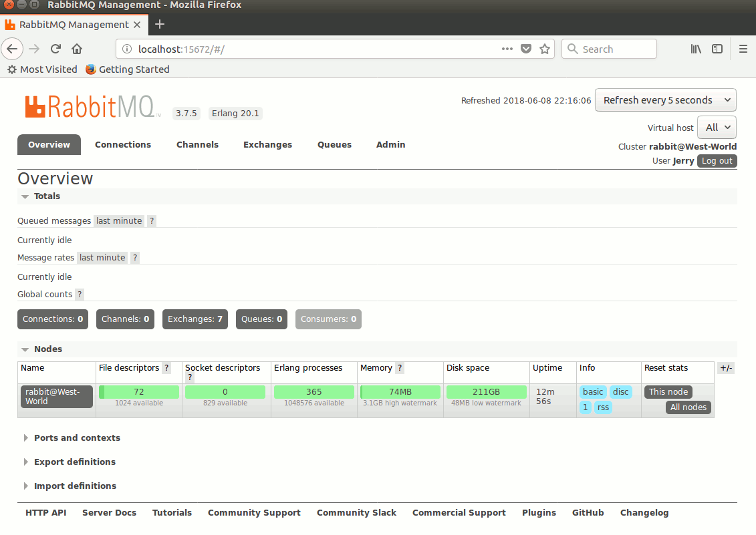Click the Queues: 0 count button
This screenshot has width=756, height=535.
tap(261, 319)
